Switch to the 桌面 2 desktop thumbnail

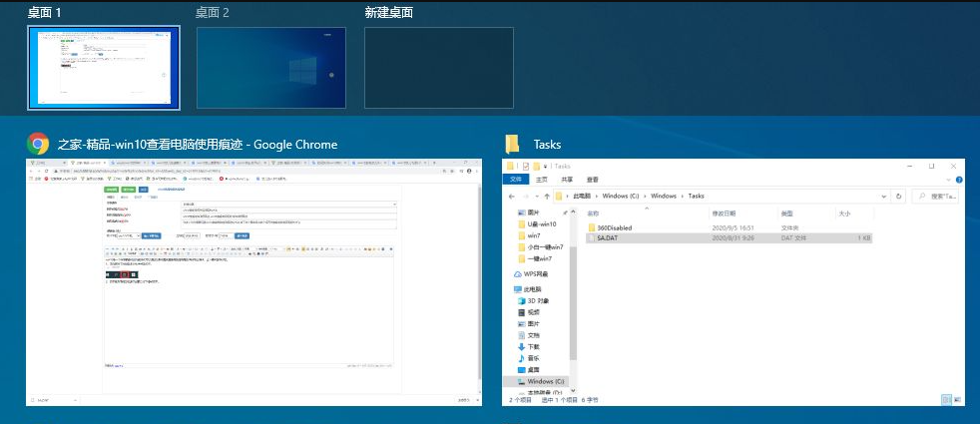[271, 68]
